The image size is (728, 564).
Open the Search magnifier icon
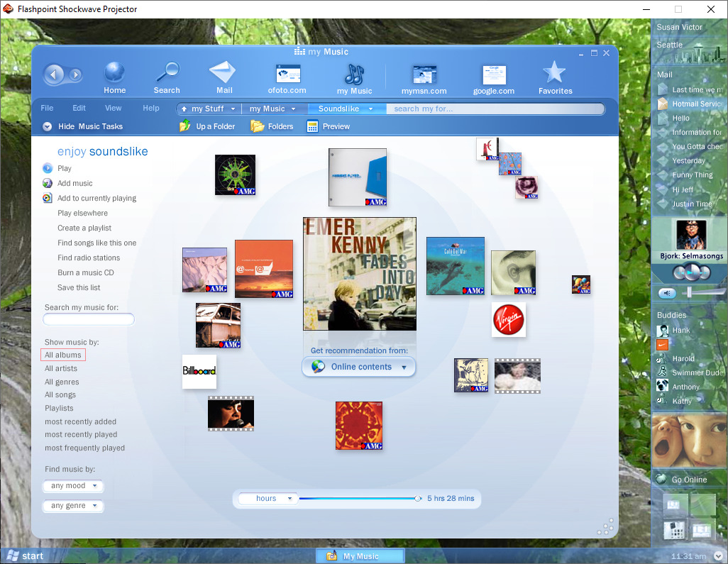(167, 73)
